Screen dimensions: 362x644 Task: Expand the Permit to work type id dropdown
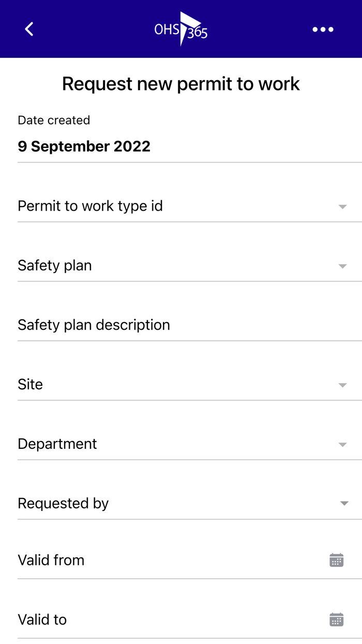point(342,206)
